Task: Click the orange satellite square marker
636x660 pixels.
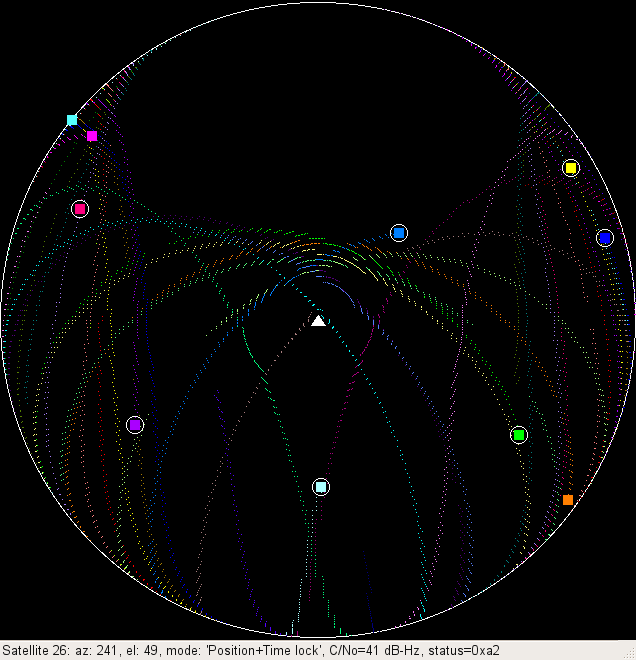Action: tap(568, 500)
